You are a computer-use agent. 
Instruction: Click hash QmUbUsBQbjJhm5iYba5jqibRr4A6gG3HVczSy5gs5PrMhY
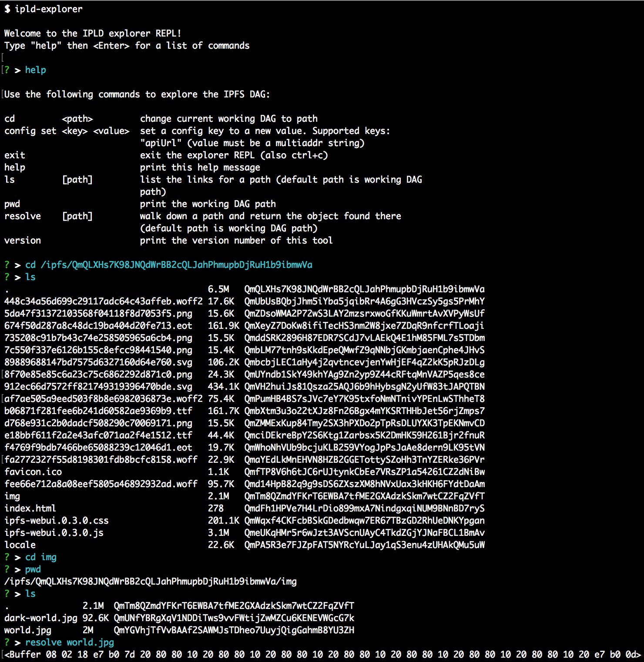click(x=365, y=301)
